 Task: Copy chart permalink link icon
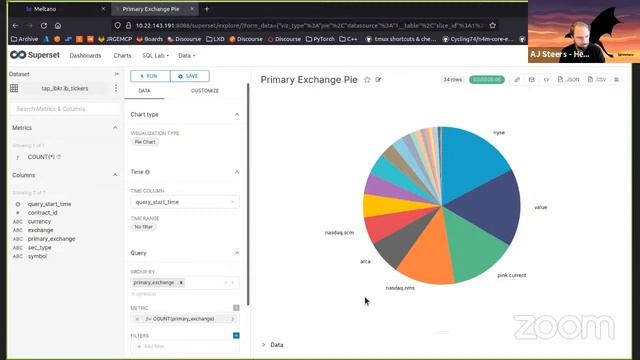tap(517, 80)
